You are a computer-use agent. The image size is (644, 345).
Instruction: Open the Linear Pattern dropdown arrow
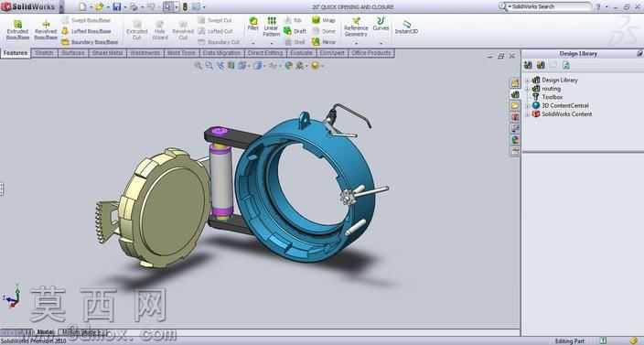point(271,43)
